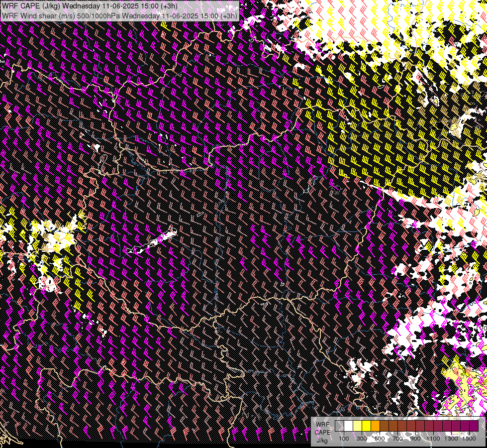Image resolution: width=487 pixels, height=448 pixels.
Task: Click the 'CAPE' word in the legend box
Action: tap(323, 433)
